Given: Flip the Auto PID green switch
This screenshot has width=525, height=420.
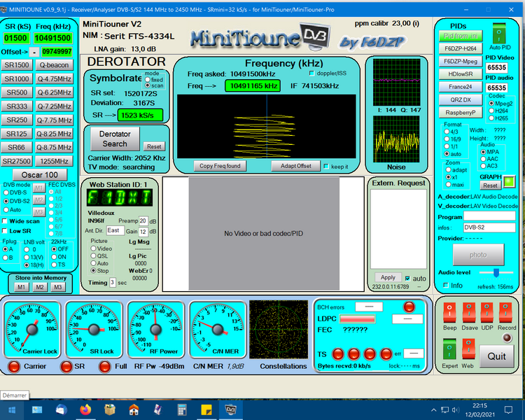Looking at the screenshot, I should pos(499,34).
